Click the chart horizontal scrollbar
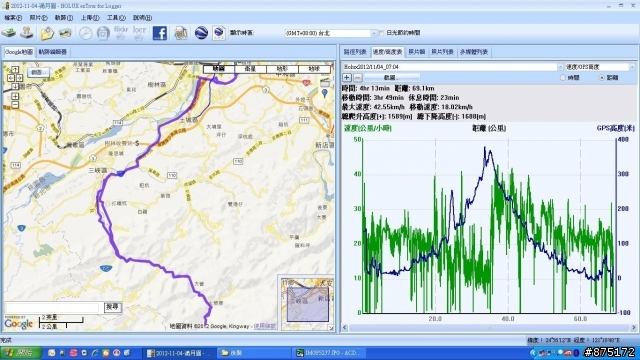The image size is (640, 360). (x=489, y=328)
